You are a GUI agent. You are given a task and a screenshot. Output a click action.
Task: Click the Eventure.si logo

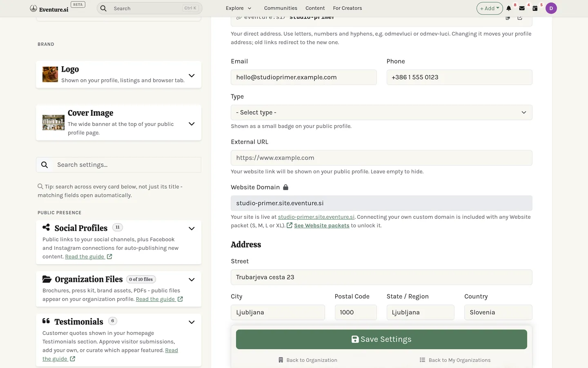pyautogui.click(x=49, y=9)
